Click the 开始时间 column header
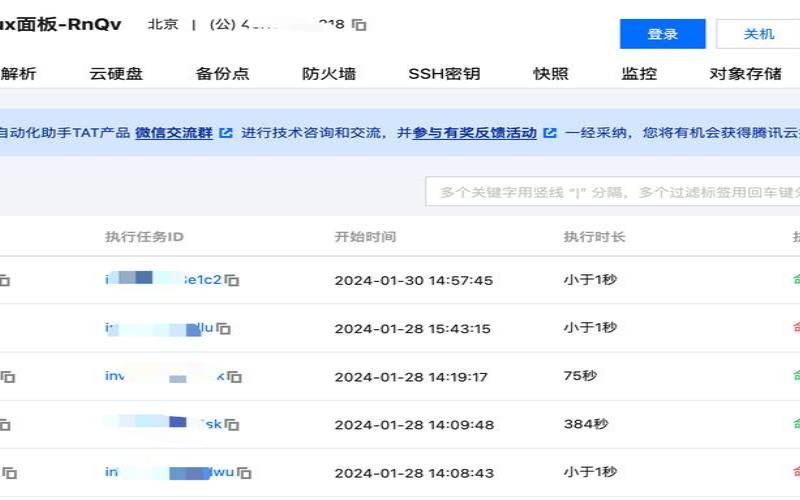The image size is (800, 500). click(365, 237)
